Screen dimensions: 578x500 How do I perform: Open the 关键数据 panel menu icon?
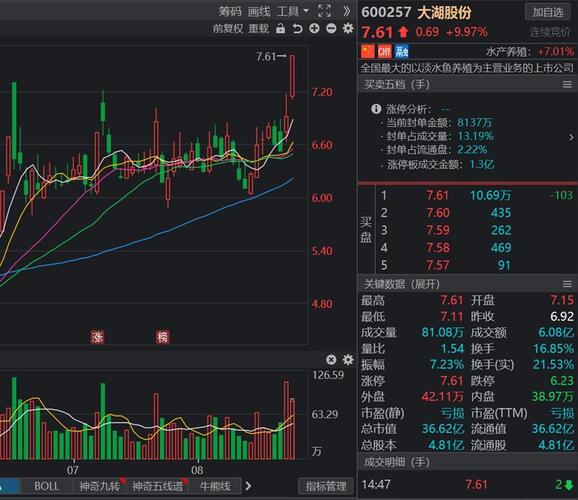point(567,284)
